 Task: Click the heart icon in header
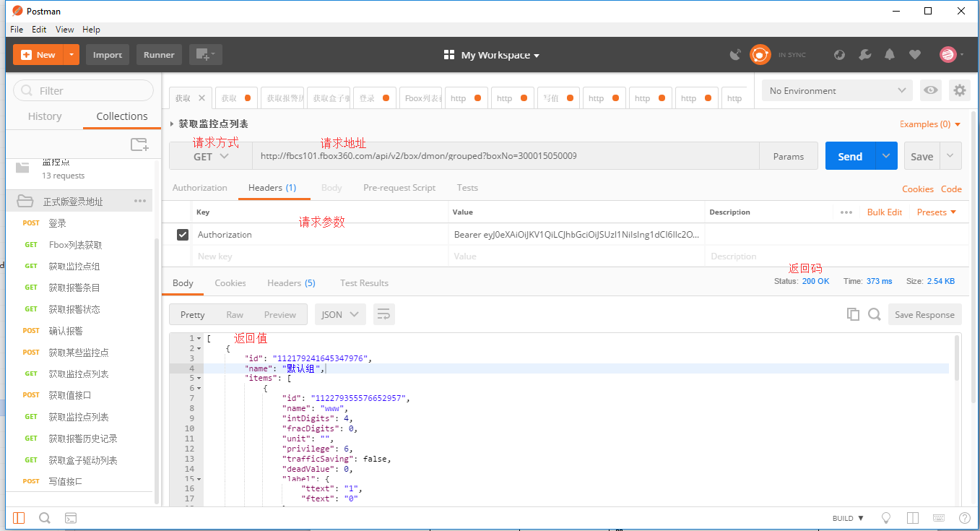point(915,55)
